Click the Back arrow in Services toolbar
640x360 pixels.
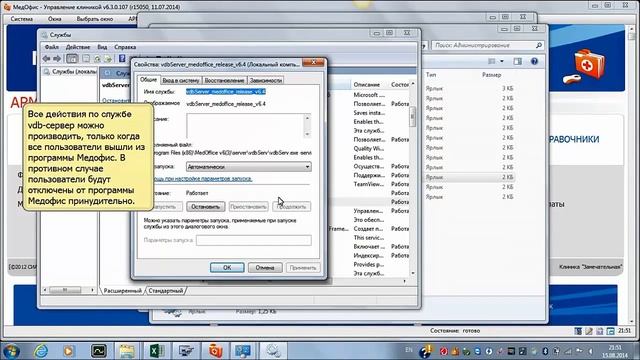pos(47,59)
